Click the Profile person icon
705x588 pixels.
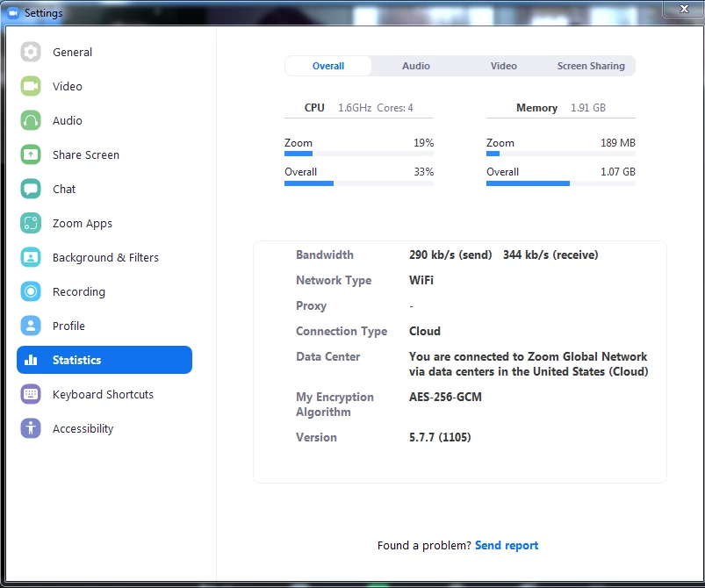click(31, 326)
